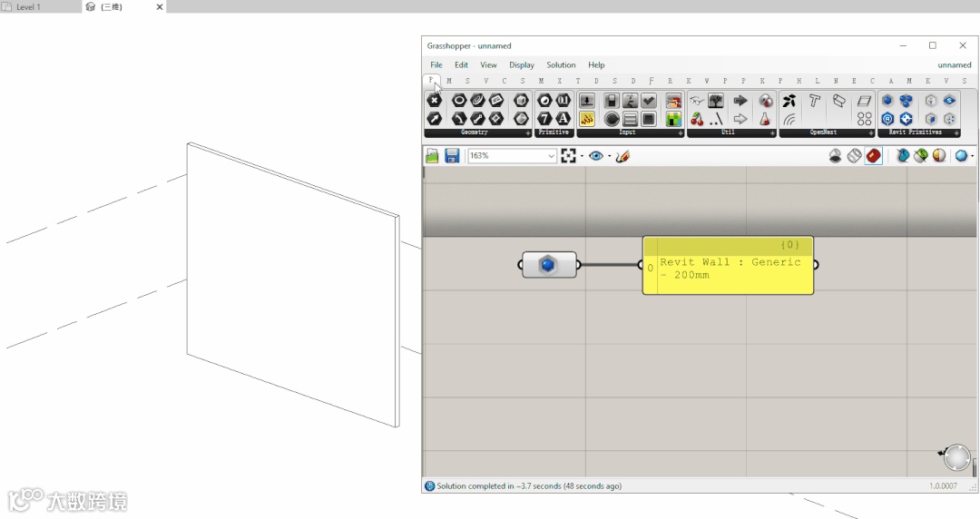Click the tree icon in Util

tap(716, 100)
